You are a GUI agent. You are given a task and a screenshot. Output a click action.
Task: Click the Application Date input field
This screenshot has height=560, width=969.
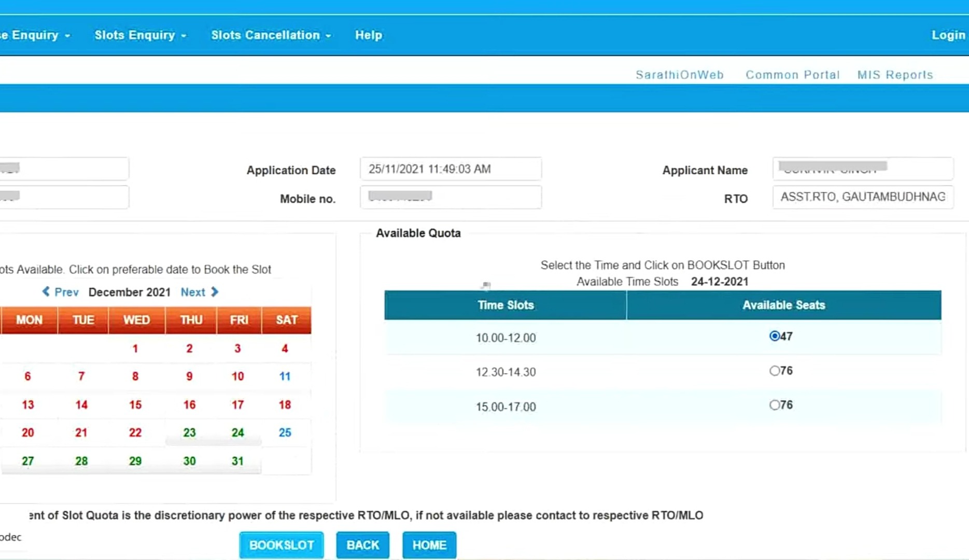pyautogui.click(x=450, y=169)
